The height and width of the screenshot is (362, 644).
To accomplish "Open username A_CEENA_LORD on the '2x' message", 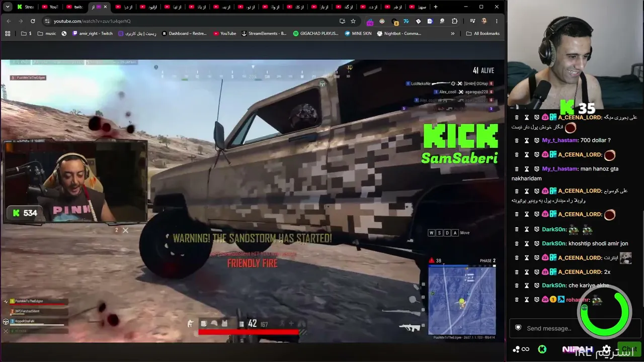I will coord(580,272).
